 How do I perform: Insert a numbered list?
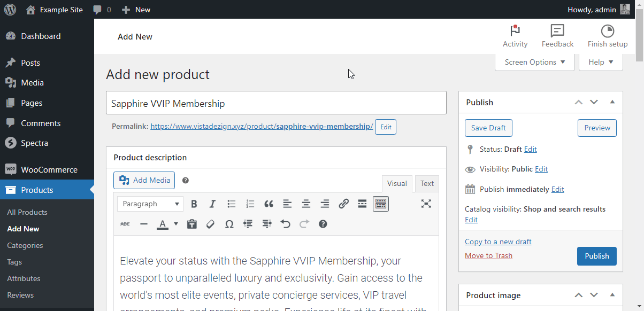[250, 204]
